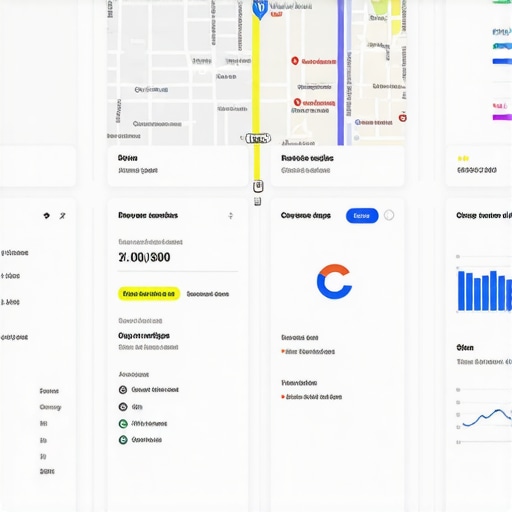Toggle the empty circle beside blue pill button
The width and height of the screenshot is (512, 512).
pos(389,215)
